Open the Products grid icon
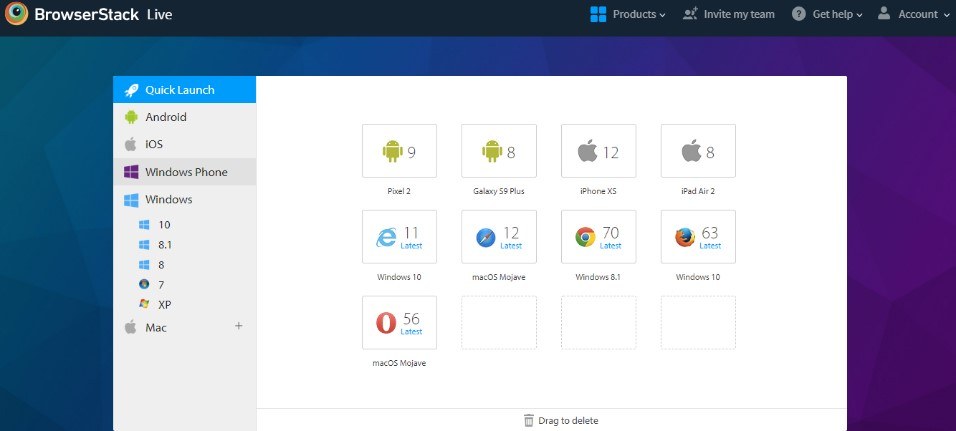956x431 pixels. 598,14
